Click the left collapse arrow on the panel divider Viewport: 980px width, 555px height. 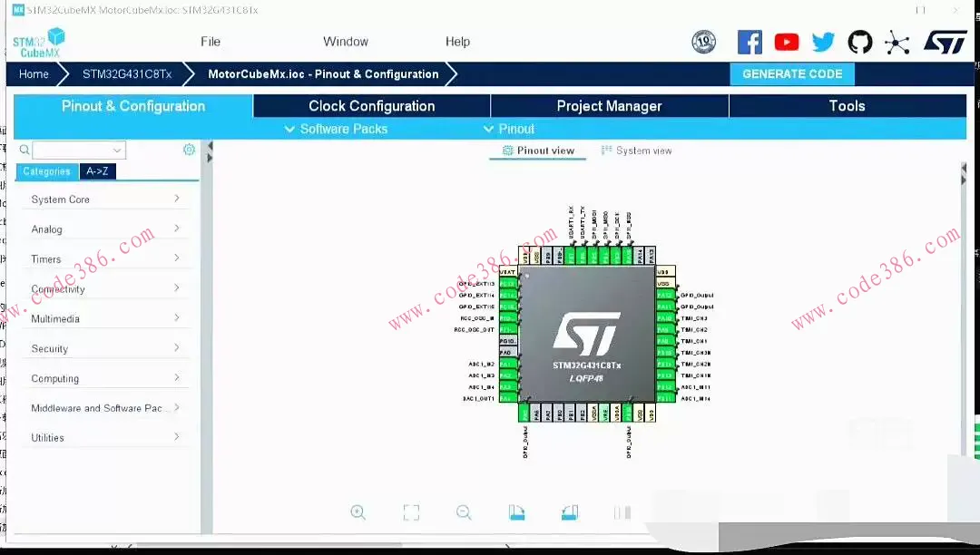point(210,146)
